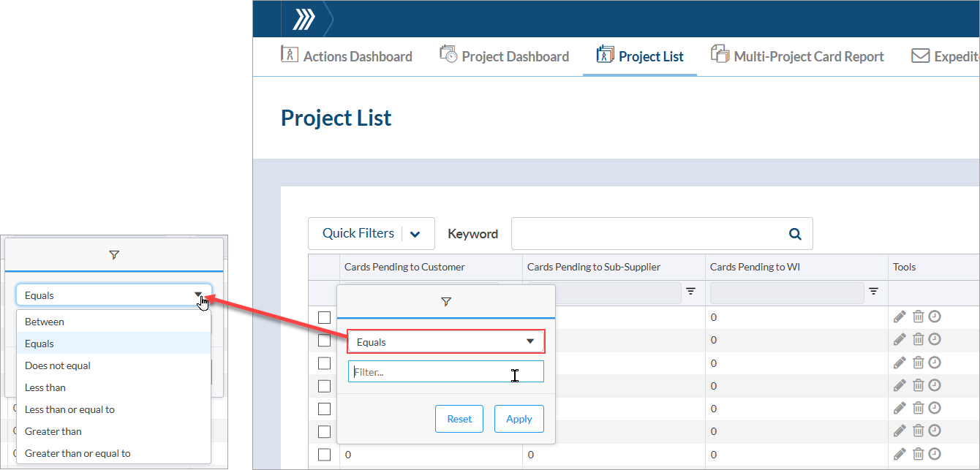Viewport: 980px width, 470px height.
Task: Click the Apply button in the filter popup
Action: click(519, 419)
